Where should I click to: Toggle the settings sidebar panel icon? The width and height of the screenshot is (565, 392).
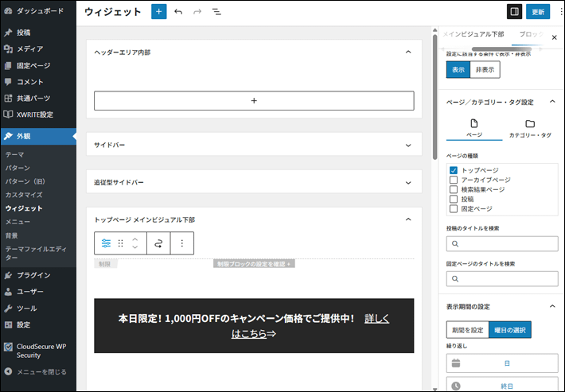click(x=514, y=12)
